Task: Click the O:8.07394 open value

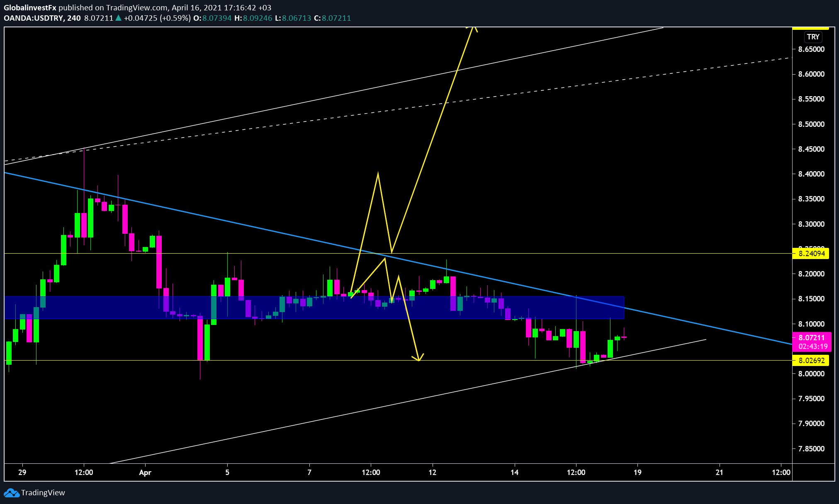Action: pyautogui.click(x=212, y=18)
